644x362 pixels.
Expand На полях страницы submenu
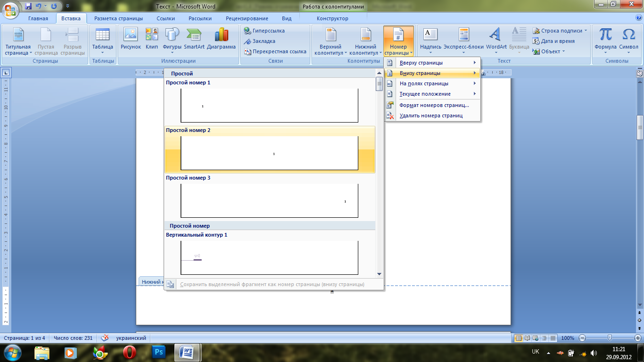(x=432, y=83)
